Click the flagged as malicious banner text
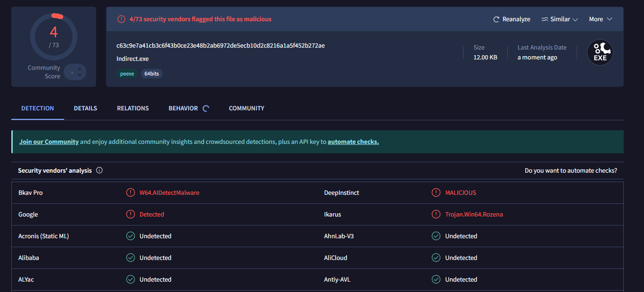 (x=200, y=19)
